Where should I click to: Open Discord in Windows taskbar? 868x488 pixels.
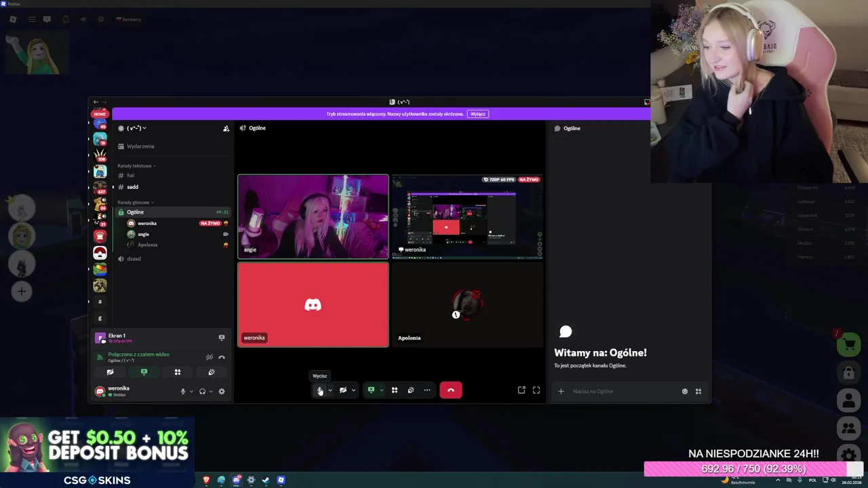(236, 480)
